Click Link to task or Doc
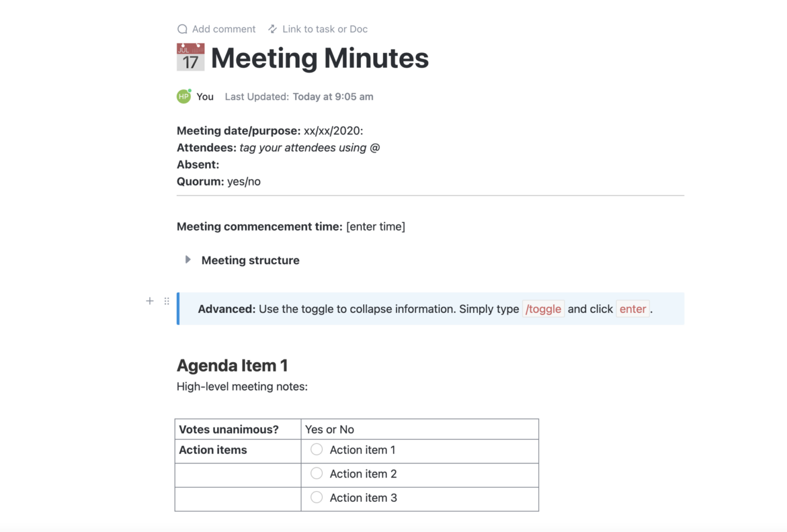Screen dimensions: 787x532 click(x=325, y=29)
